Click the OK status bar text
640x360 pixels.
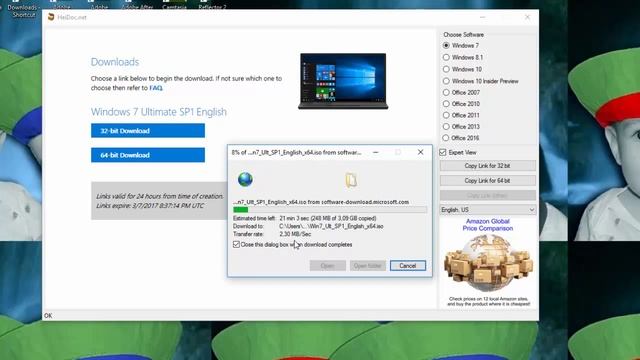click(48, 316)
